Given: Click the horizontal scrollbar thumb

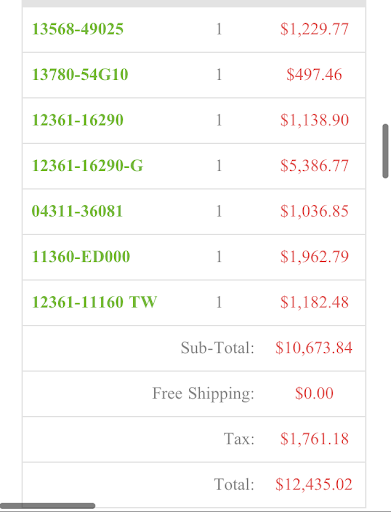Looking at the screenshot, I should point(48,506).
